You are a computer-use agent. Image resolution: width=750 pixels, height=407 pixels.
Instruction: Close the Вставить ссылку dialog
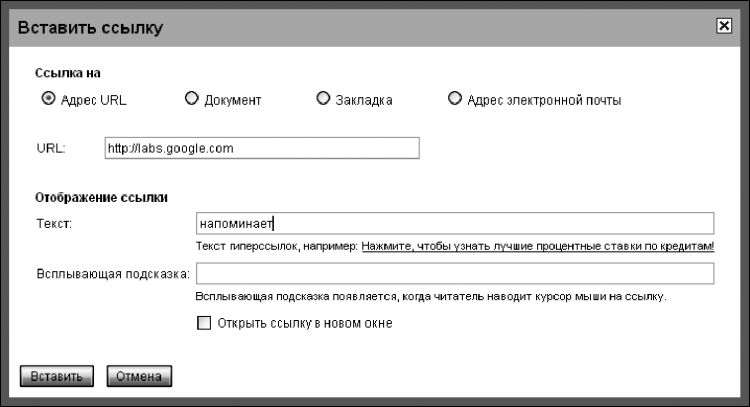coord(724,27)
